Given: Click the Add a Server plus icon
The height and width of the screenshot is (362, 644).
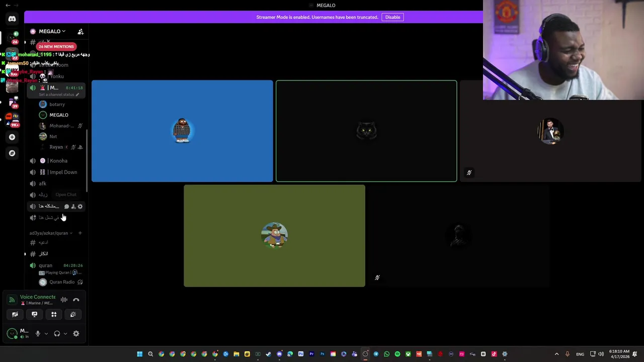Looking at the screenshot, I should click(x=12, y=137).
